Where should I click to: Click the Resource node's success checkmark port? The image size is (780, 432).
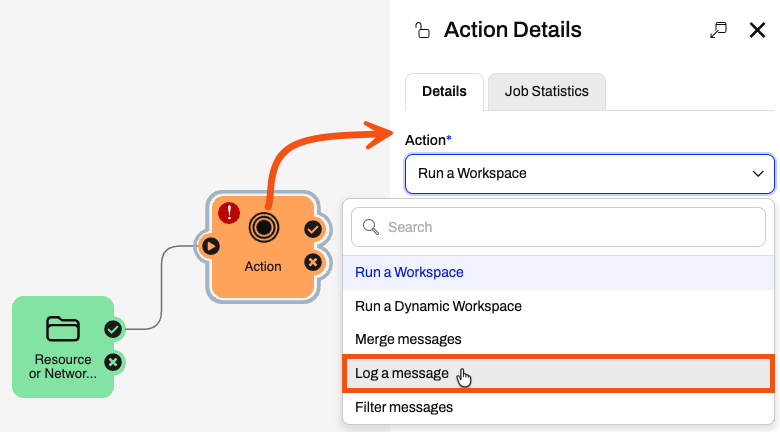113,329
